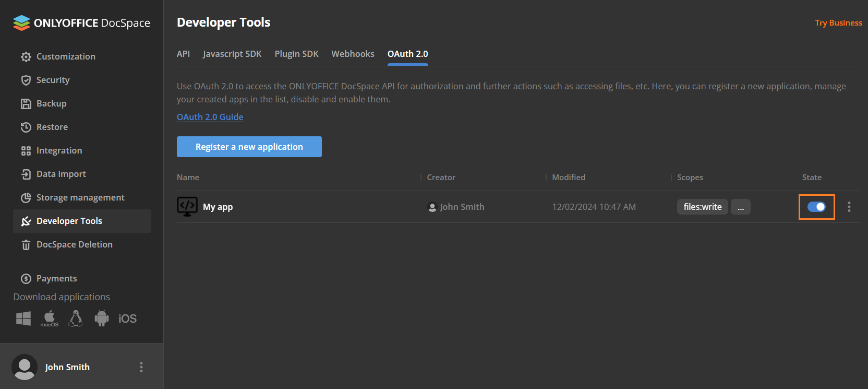Click John Smith's profile avatar
Screen dimensions: 868x389
25,367
